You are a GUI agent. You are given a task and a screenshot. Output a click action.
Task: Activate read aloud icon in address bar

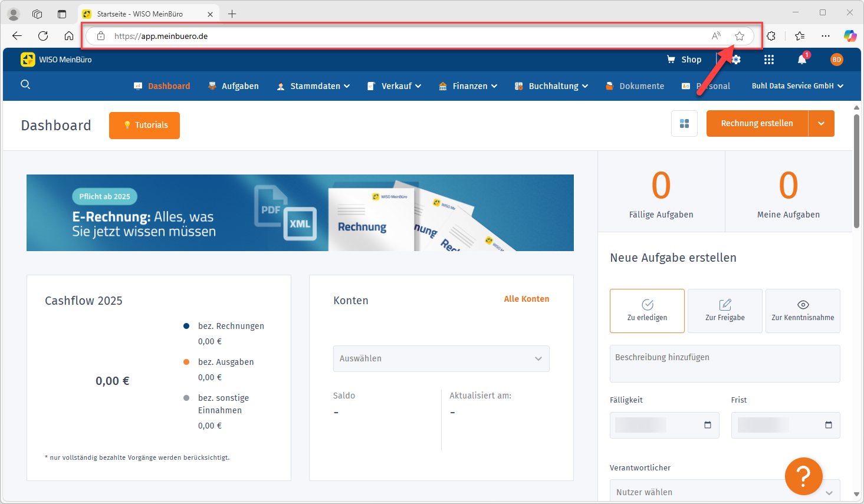point(716,36)
